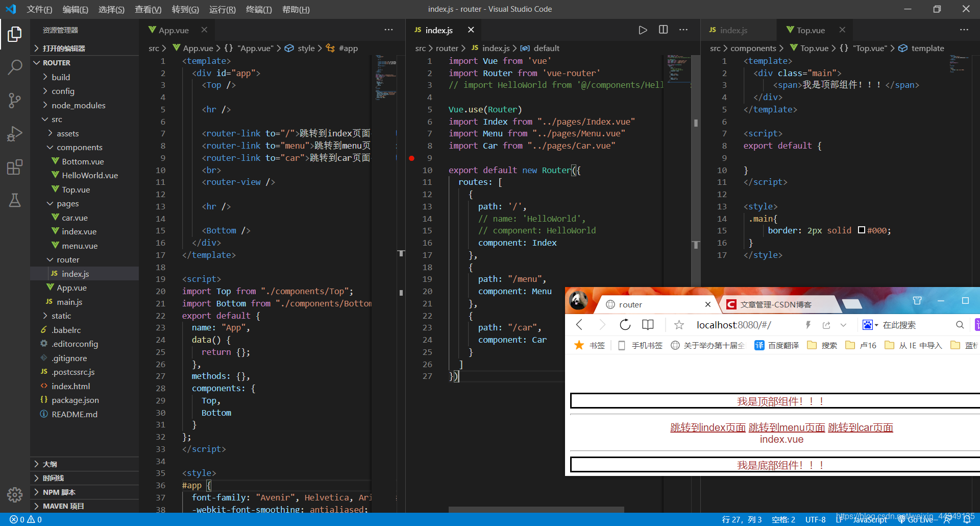
Task: Expand the build folder
Action: (x=85, y=77)
